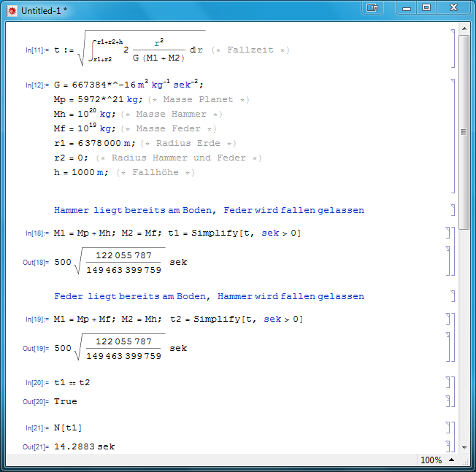This screenshot has height=472, width=476.
Task: Place cursor in the 'h = 1000 m' line
Action: (80, 172)
